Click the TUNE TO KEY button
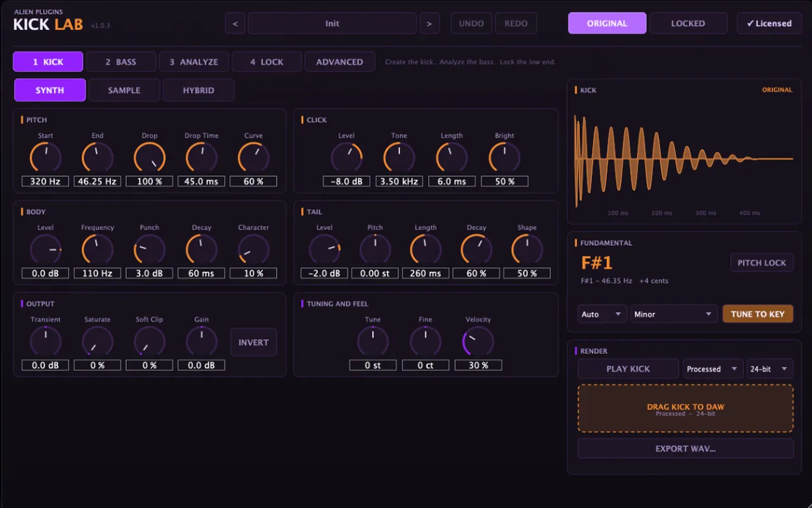 pos(758,314)
